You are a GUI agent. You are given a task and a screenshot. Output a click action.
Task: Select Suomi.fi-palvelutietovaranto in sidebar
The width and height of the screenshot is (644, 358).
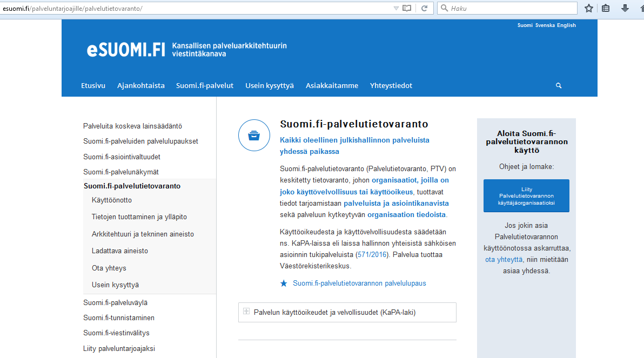(132, 186)
